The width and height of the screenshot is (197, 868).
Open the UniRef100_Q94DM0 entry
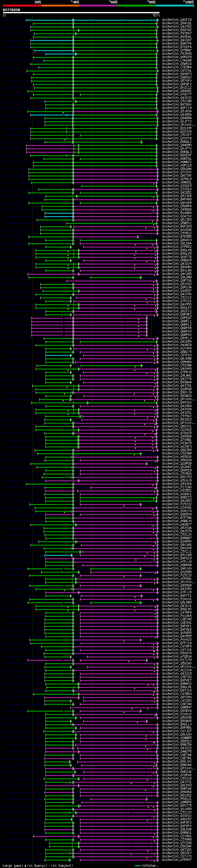pyautogui.click(x=177, y=145)
